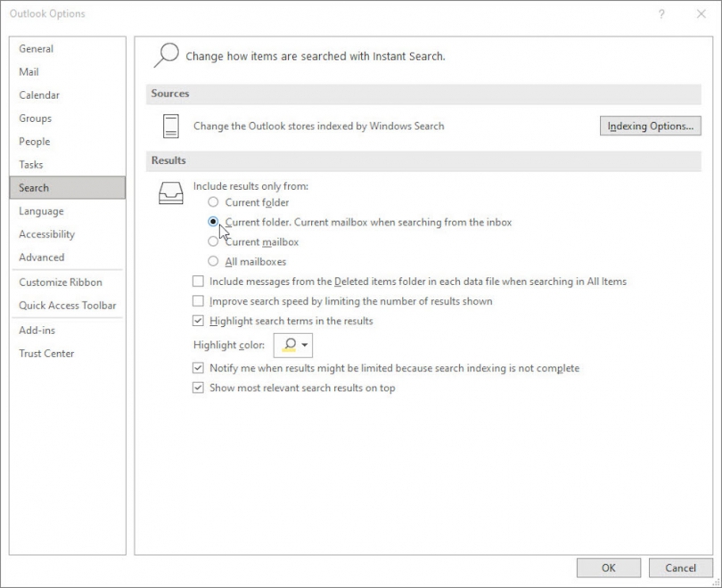Open the Trust Center settings
The height and width of the screenshot is (588, 722).
[x=45, y=353]
